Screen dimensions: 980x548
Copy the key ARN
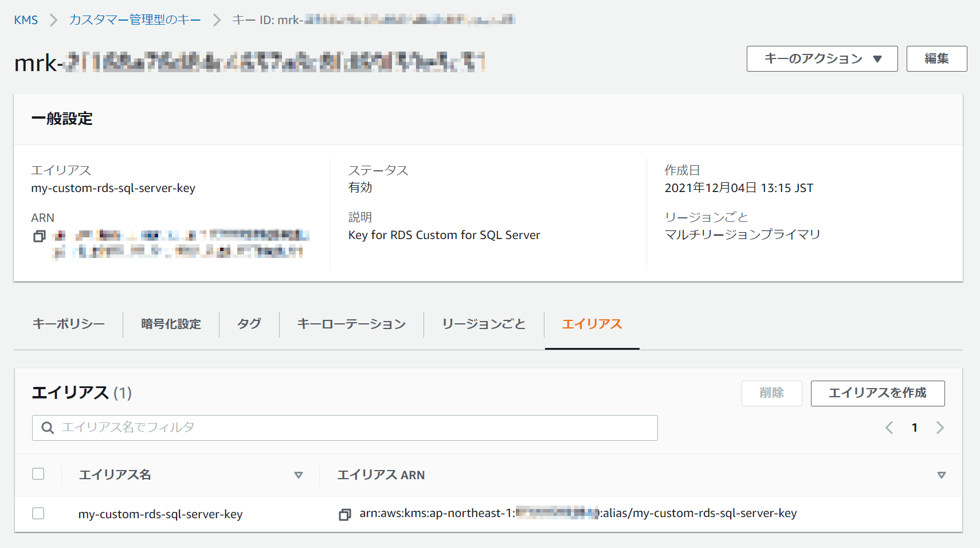(x=39, y=236)
